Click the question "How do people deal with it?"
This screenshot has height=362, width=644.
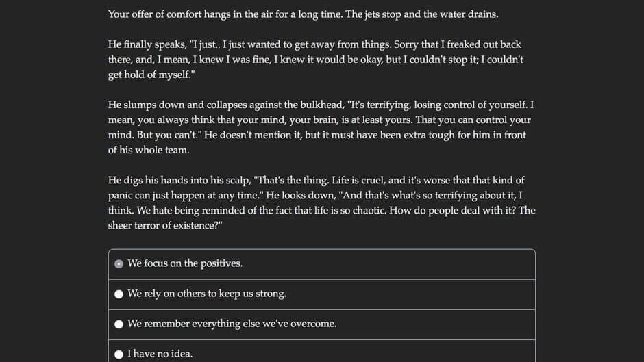click(x=451, y=210)
